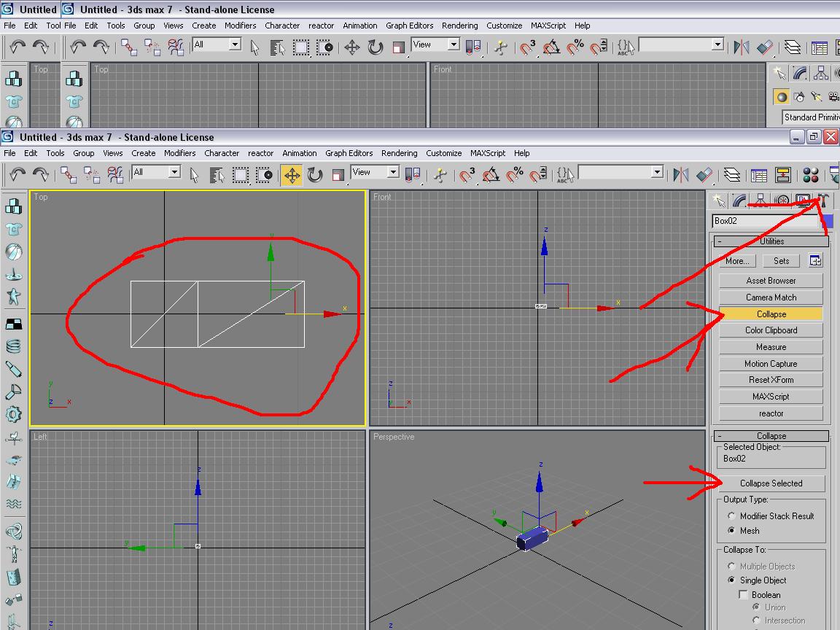840x630 pixels.
Task: Click Unlink Selection in front window toolbar
Action: pyautogui.click(x=92, y=175)
